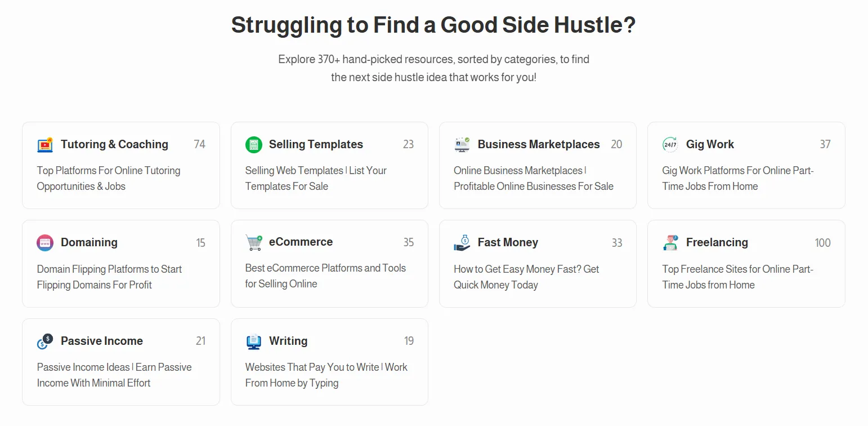Click the Domaining www browser icon
This screenshot has width=868, height=426.
(x=45, y=243)
